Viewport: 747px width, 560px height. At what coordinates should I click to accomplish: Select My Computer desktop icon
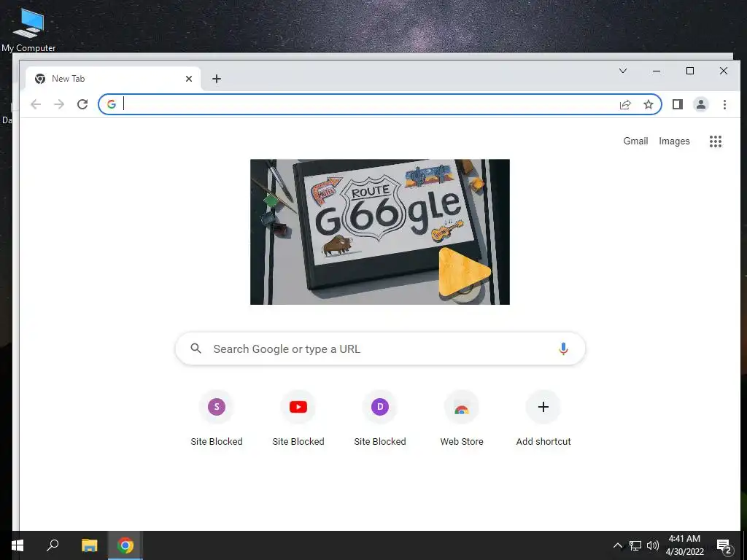28,29
